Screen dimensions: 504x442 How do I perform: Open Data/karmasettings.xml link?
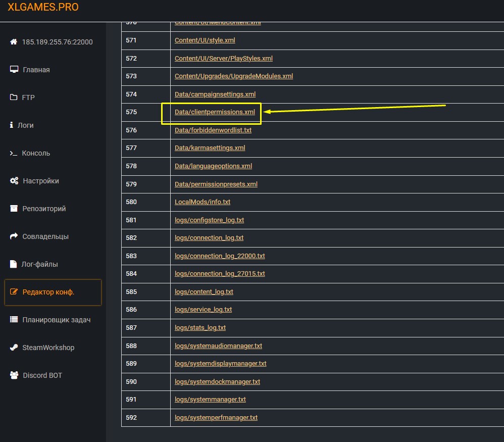point(210,148)
